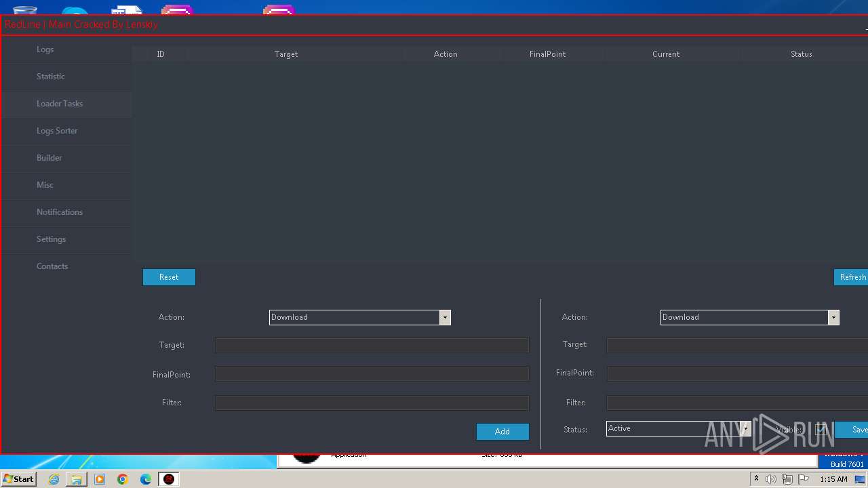868x488 pixels.
Task: Open the volume tray icon
Action: pyautogui.click(x=771, y=479)
